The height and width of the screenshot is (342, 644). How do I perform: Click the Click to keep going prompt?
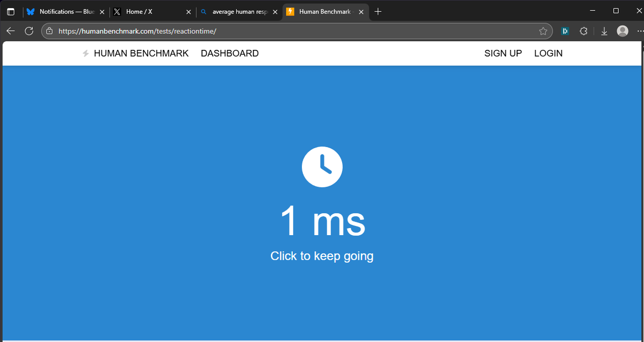point(322,256)
